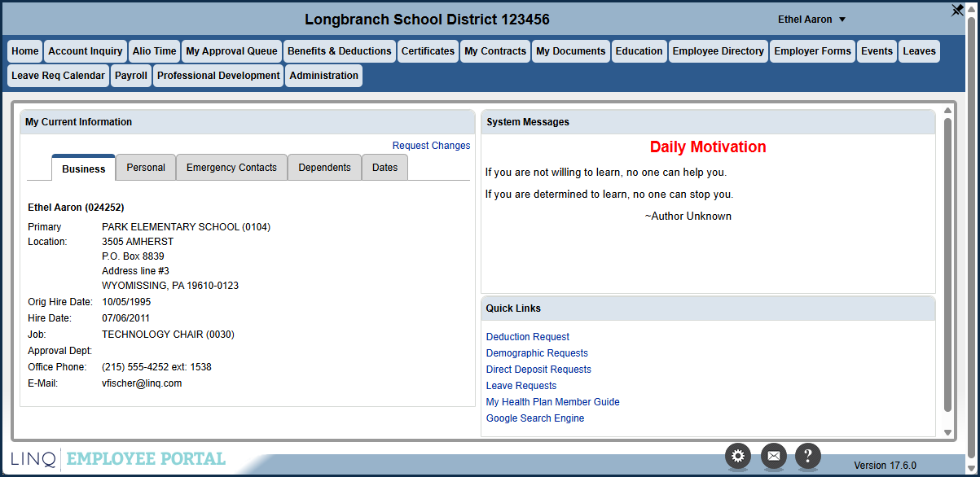This screenshot has width=980, height=477.
Task: Select the Dependents tab
Action: (324, 168)
